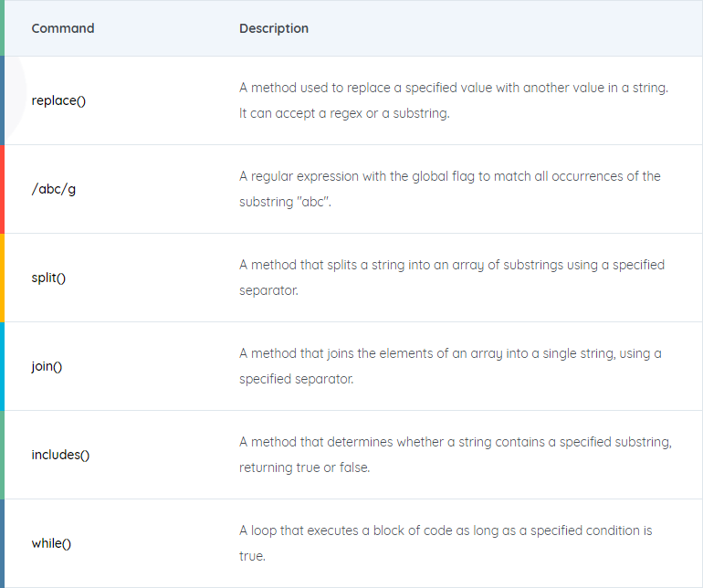Select the replace() command cell

tap(58, 100)
